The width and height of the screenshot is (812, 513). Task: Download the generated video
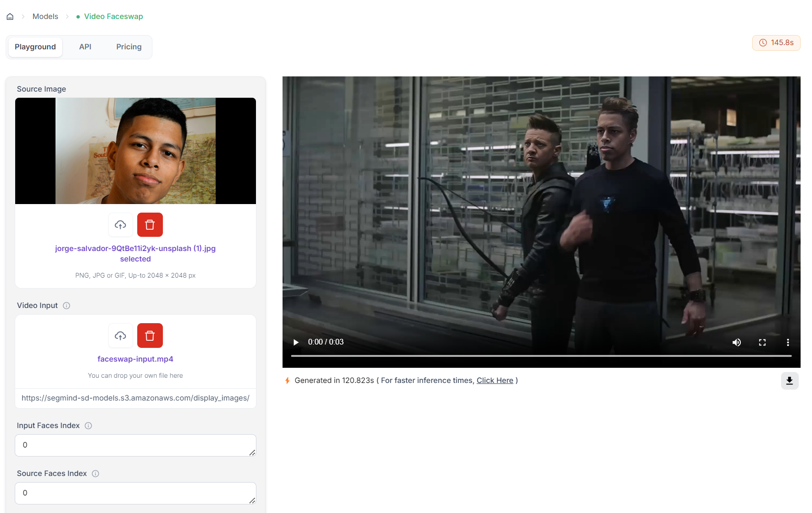click(x=790, y=381)
